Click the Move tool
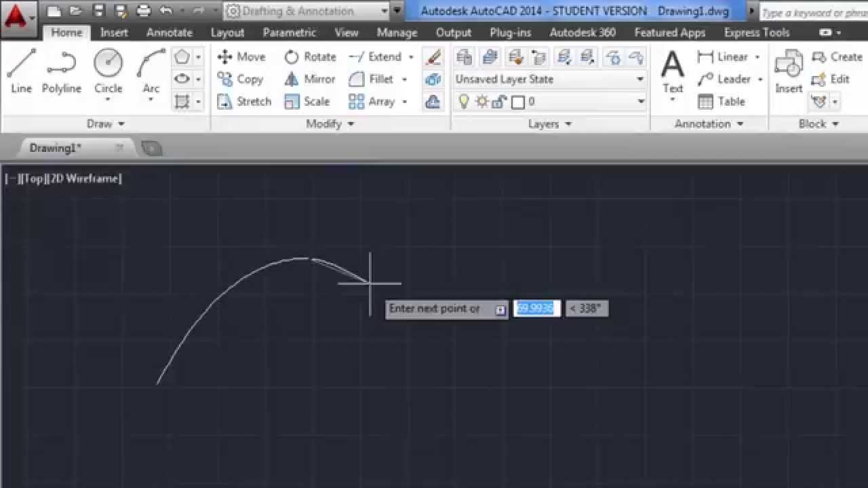The image size is (868, 488). [241, 57]
